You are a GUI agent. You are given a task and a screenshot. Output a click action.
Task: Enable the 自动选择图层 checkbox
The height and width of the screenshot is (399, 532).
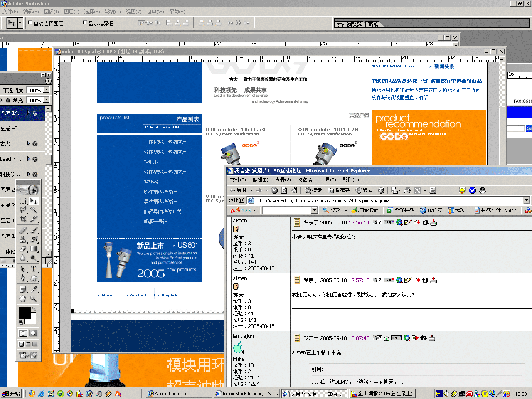coord(30,23)
